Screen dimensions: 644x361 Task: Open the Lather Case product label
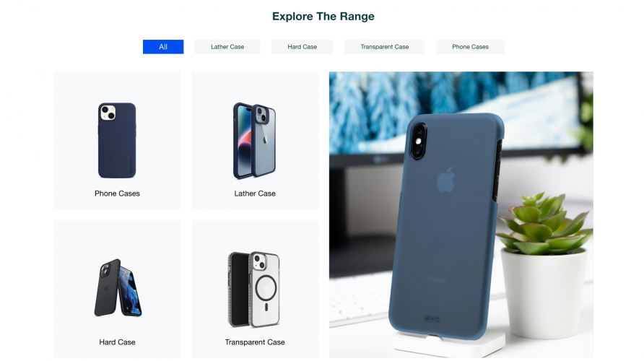click(255, 193)
